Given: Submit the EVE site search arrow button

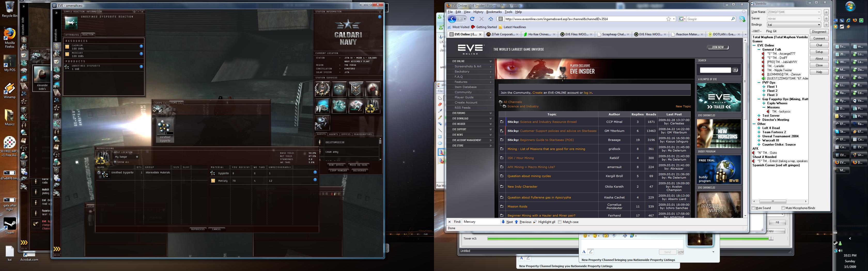Looking at the screenshot, I should pos(735,70).
